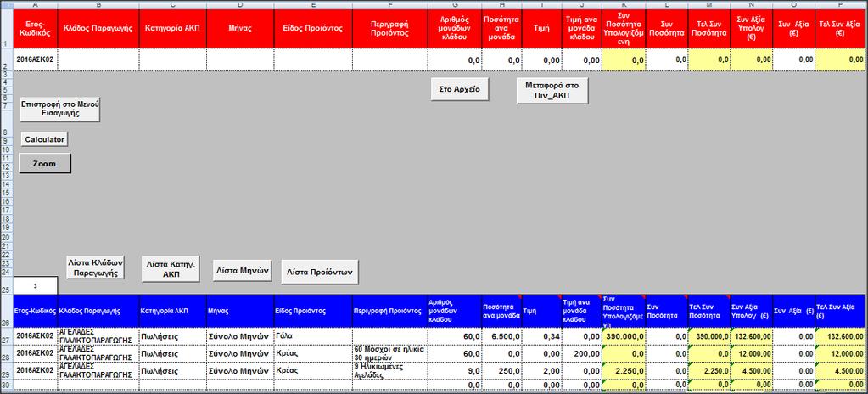Select row header 28
Viewport: 868px width, 394px height.
[x=7, y=353]
